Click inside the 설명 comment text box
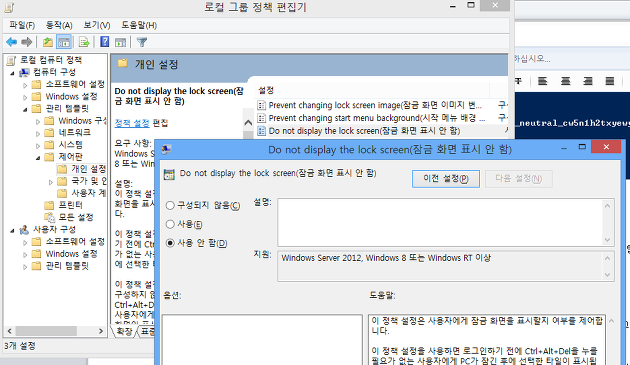This screenshot has height=365, width=630. point(440,222)
